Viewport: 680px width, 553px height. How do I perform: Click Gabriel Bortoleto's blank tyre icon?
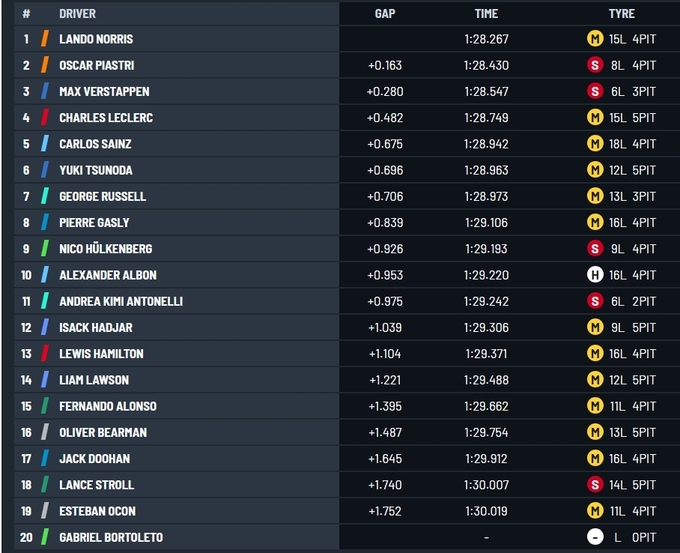pos(594,537)
